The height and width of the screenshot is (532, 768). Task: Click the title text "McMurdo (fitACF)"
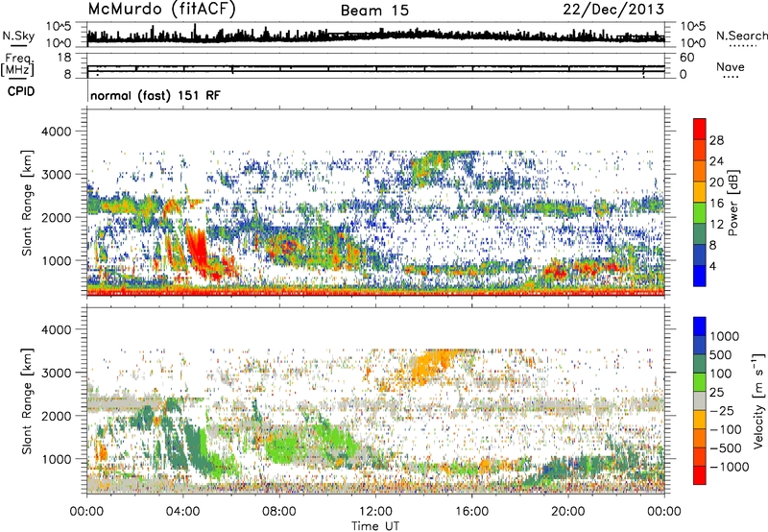click(161, 10)
